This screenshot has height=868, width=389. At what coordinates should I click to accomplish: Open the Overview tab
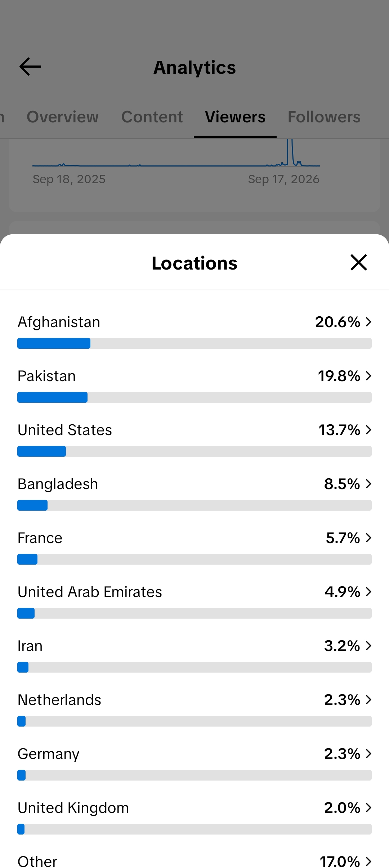point(63,117)
